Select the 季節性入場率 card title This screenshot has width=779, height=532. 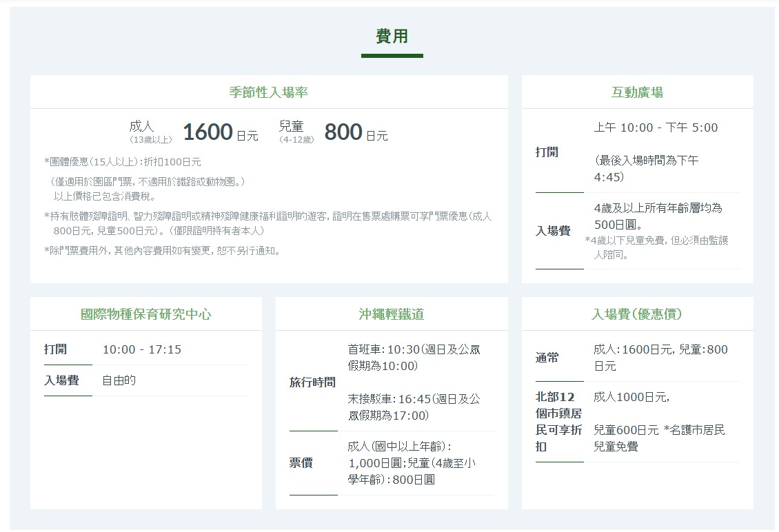pyautogui.click(x=269, y=92)
